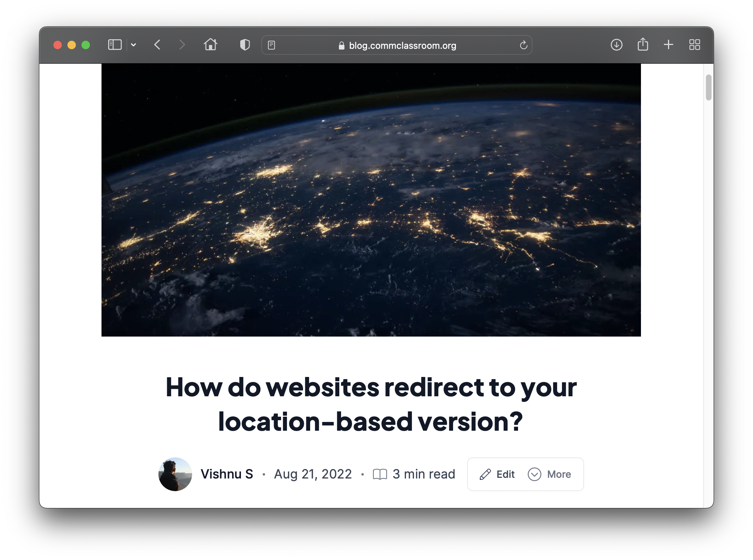Show the privacy report shield icon

245,45
